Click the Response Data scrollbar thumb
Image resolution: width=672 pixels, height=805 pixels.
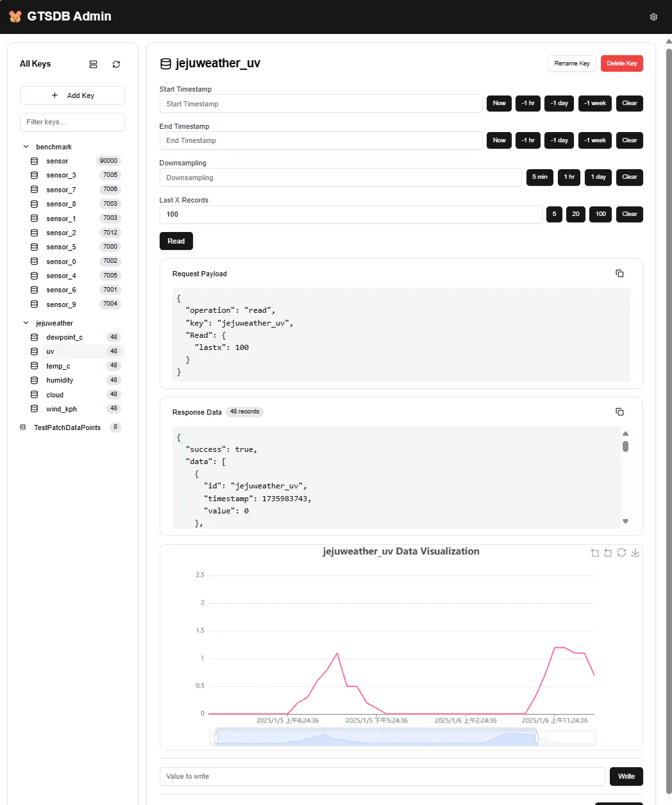click(625, 446)
